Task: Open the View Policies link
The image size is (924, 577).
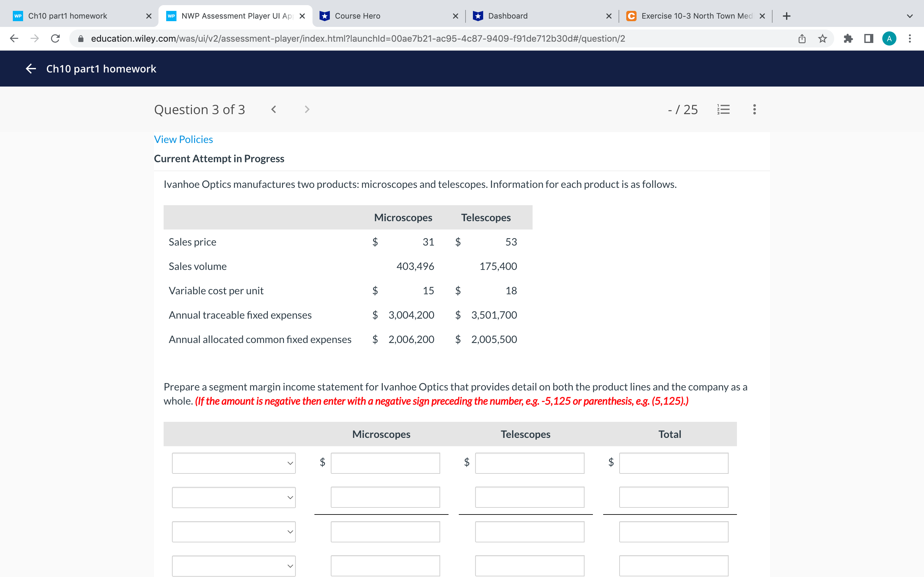Action: coord(183,139)
